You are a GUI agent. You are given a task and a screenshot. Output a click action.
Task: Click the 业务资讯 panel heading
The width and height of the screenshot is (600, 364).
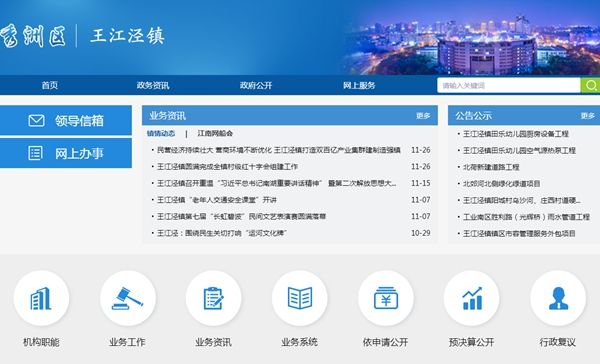click(168, 116)
